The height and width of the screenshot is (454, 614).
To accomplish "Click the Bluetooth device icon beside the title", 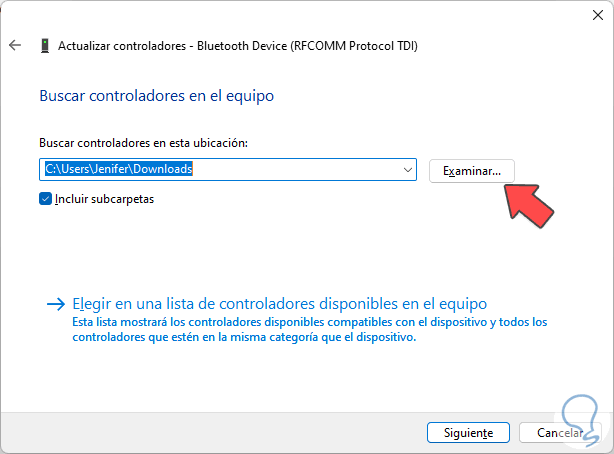I will 45,46.
